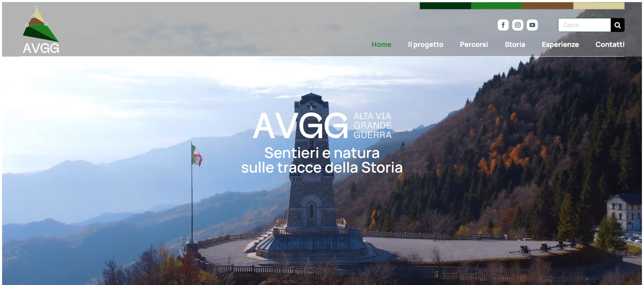Open the Percorsi menu item

point(474,44)
